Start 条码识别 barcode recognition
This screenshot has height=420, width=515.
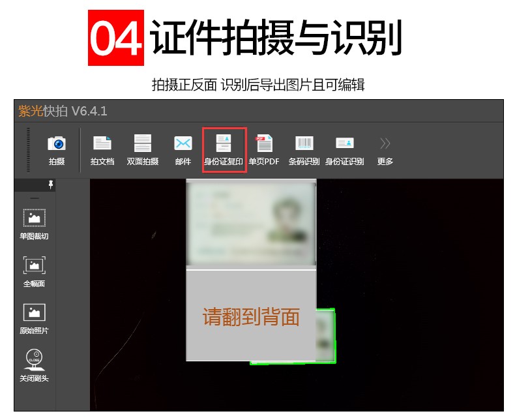[x=304, y=149]
